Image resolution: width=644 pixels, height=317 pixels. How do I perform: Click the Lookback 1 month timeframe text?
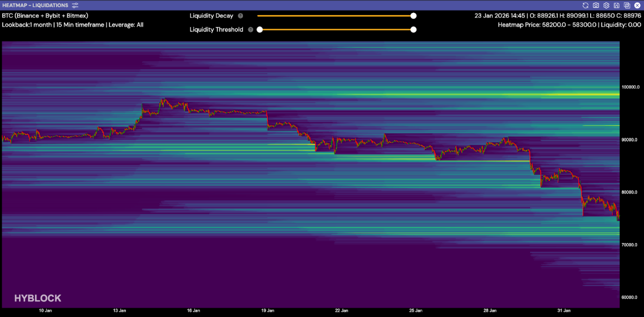pyautogui.click(x=73, y=25)
